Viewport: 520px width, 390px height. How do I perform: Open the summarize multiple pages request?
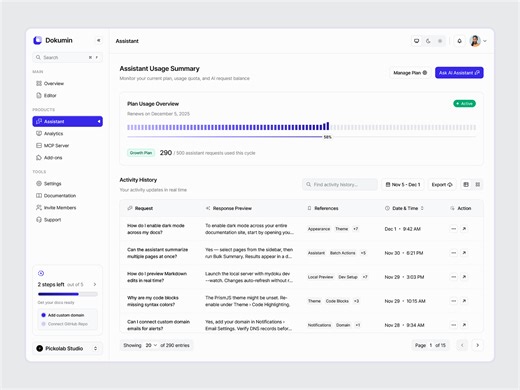point(464,253)
